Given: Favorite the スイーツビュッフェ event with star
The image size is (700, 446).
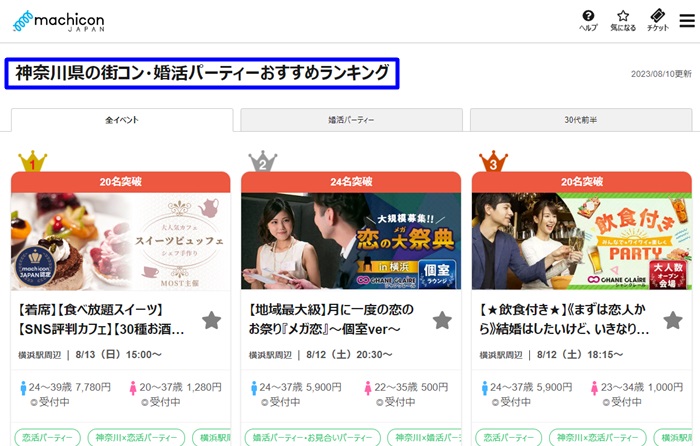Looking at the screenshot, I should point(212,320).
